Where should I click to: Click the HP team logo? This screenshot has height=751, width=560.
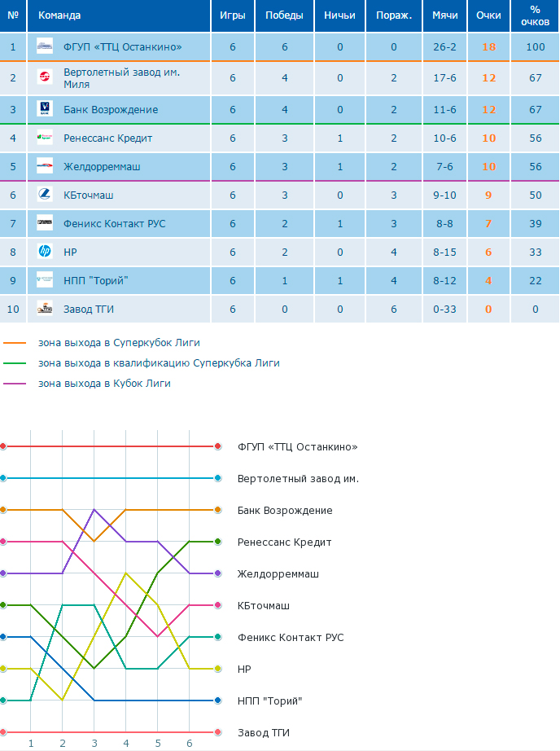[45, 251]
